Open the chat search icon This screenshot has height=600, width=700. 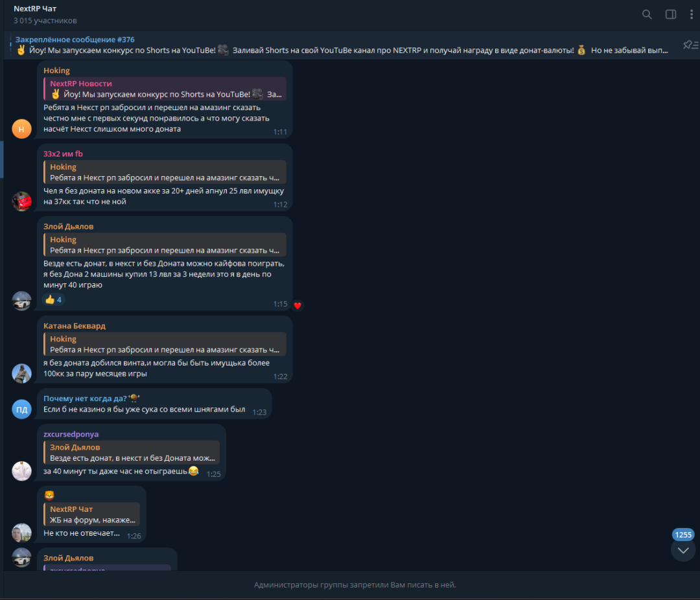click(x=647, y=14)
